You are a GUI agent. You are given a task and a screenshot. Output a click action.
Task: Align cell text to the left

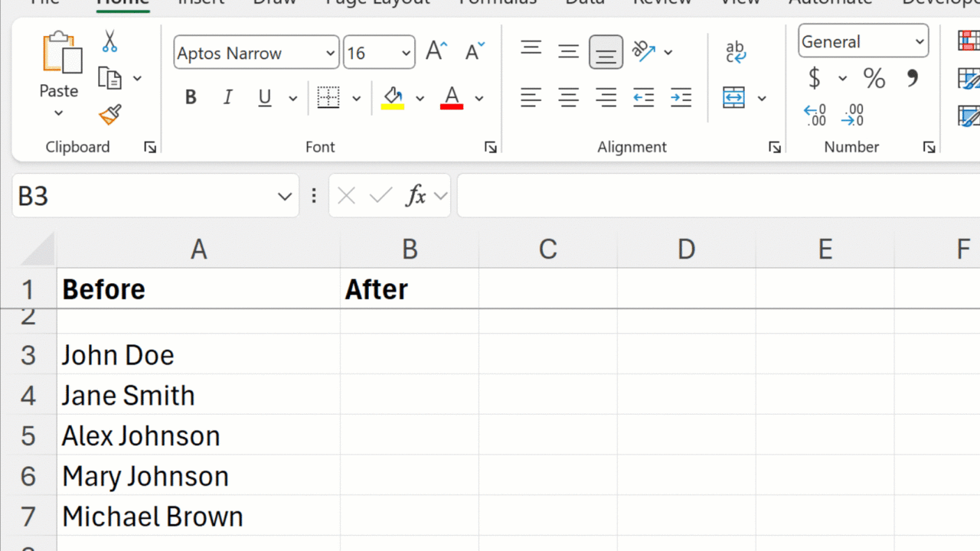[531, 98]
